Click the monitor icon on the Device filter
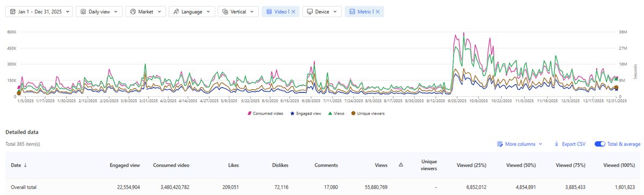 pyautogui.click(x=310, y=11)
